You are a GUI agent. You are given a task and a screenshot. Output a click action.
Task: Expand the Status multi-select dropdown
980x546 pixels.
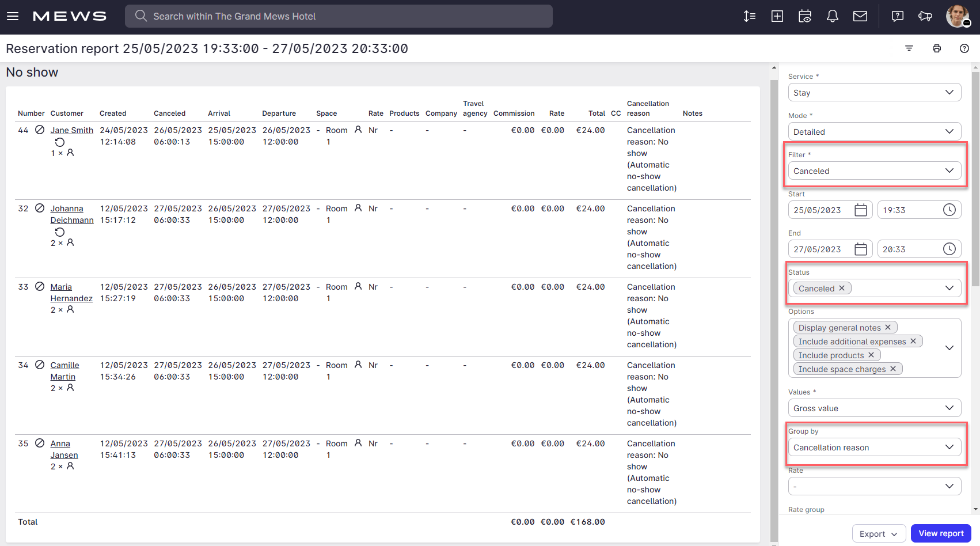tap(949, 288)
